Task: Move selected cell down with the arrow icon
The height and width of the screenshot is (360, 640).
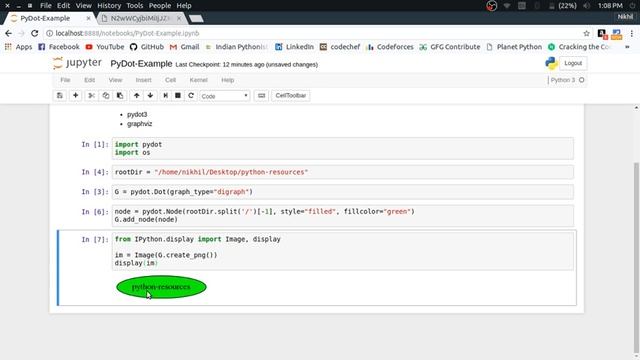Action: (x=150, y=96)
